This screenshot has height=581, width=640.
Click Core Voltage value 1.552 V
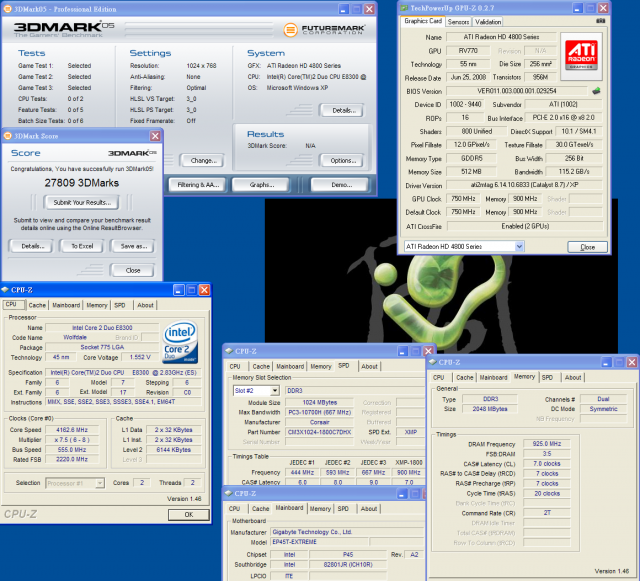(x=140, y=357)
